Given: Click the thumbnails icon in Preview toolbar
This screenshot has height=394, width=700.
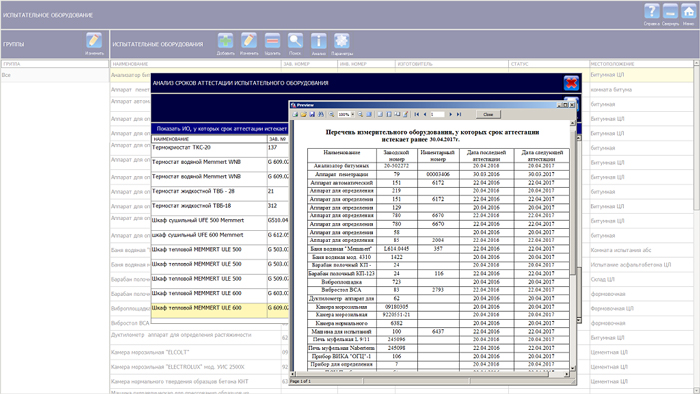Looking at the screenshot, I should tap(389, 114).
